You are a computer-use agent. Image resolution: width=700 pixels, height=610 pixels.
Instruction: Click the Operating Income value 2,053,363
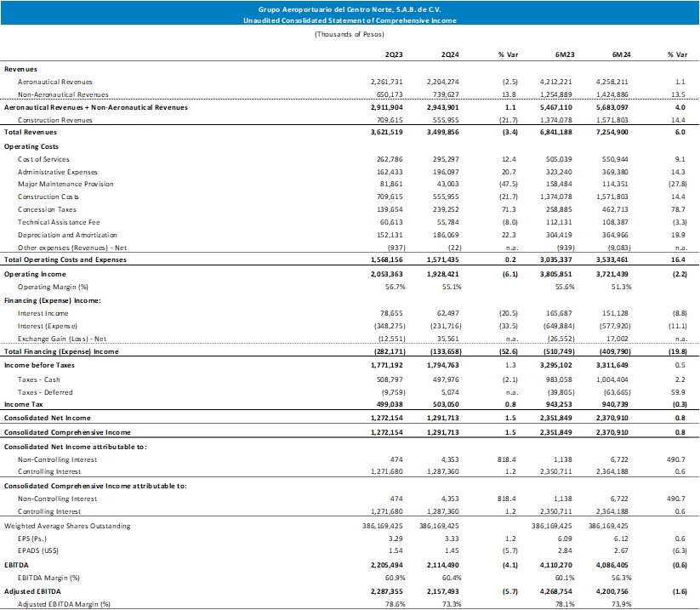click(x=393, y=276)
